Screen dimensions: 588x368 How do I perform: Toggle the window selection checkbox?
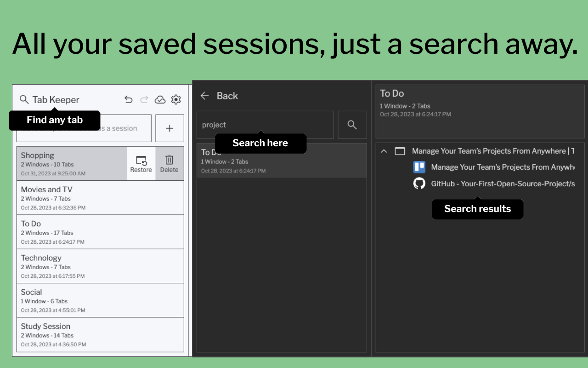[400, 151]
